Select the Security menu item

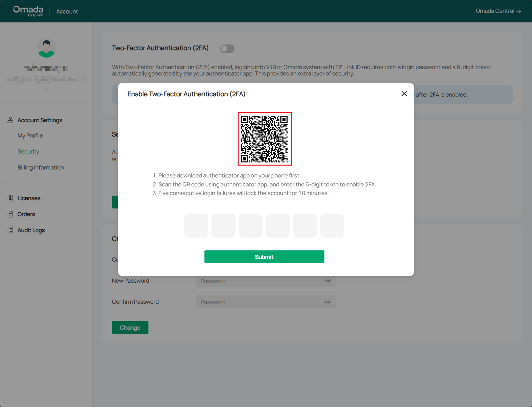pyautogui.click(x=28, y=151)
